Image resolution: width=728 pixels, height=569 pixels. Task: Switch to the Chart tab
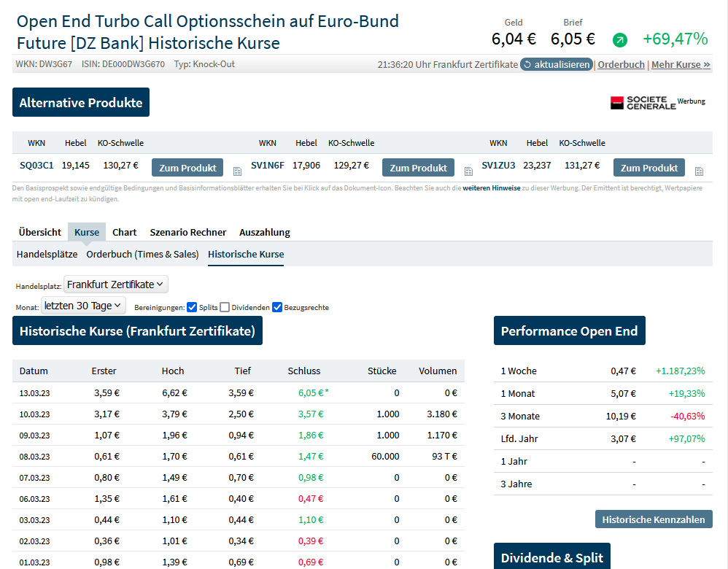tap(124, 232)
